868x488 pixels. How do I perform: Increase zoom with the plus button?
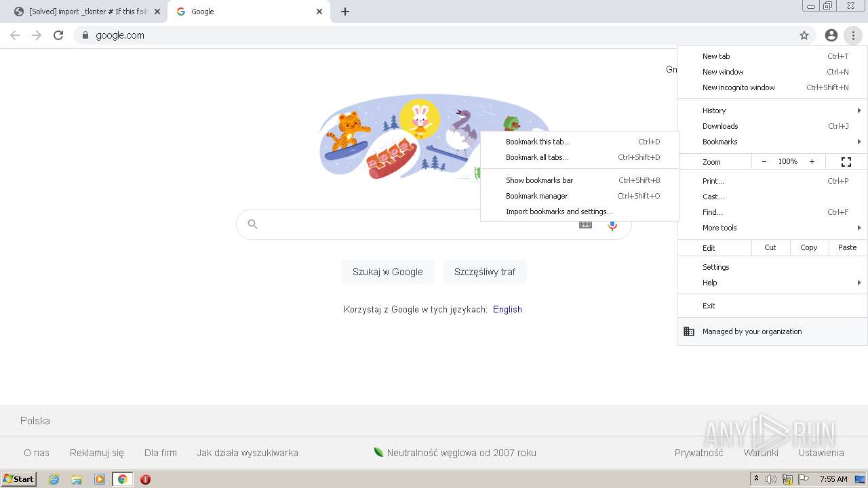(x=812, y=162)
